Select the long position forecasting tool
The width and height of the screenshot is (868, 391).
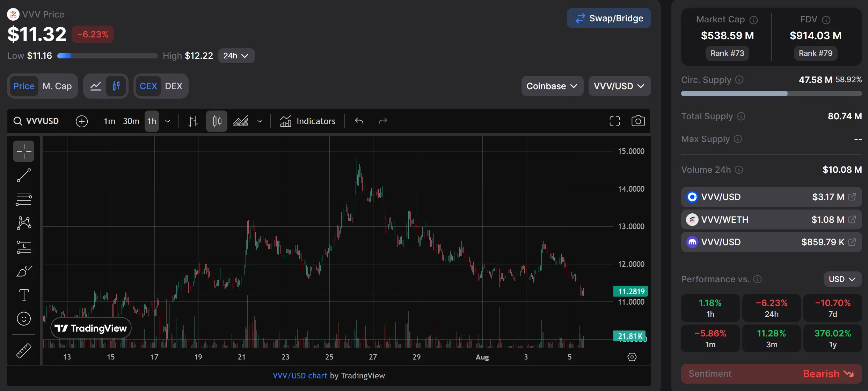[x=24, y=247]
